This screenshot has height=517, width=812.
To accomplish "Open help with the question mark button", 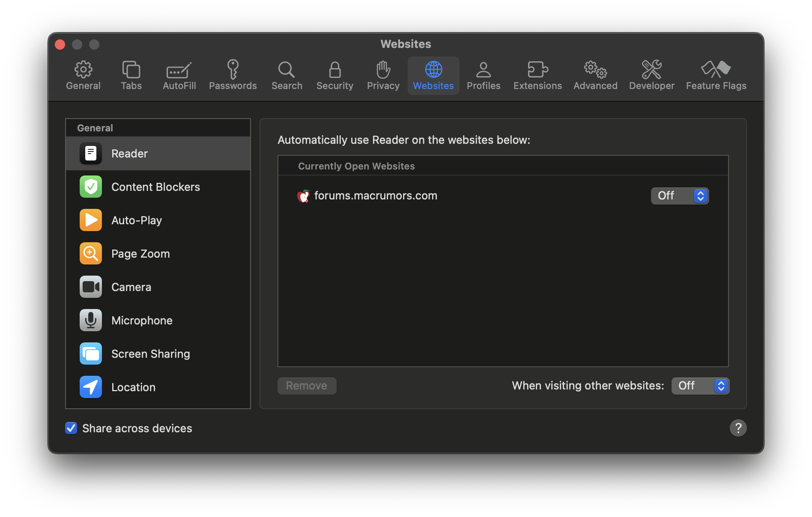I will click(738, 428).
